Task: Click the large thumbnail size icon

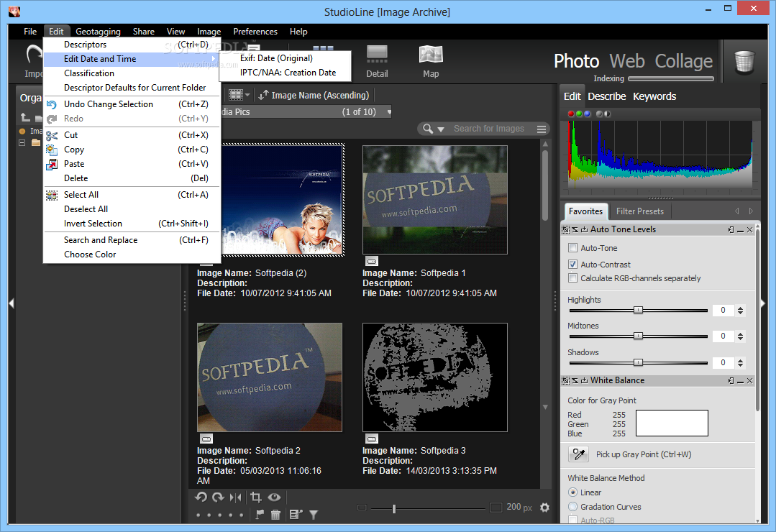Action: click(496, 508)
